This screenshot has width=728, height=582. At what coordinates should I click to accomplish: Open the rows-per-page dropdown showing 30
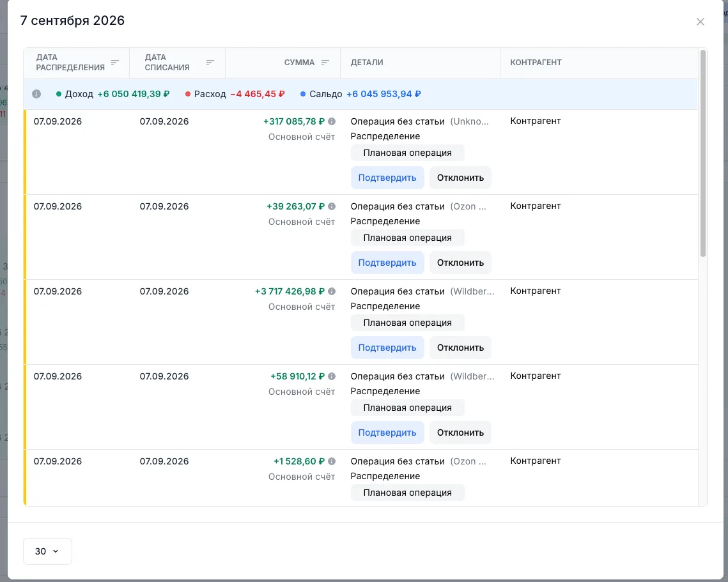pyautogui.click(x=47, y=551)
